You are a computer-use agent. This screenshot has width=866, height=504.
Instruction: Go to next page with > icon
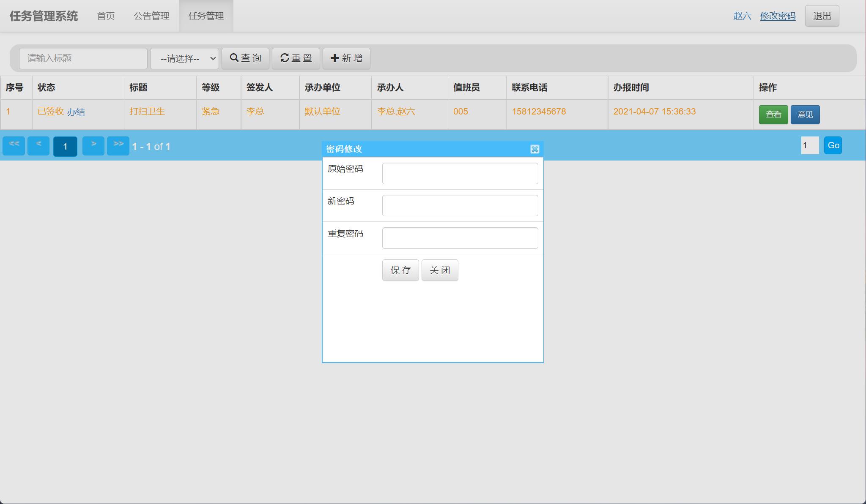click(93, 145)
